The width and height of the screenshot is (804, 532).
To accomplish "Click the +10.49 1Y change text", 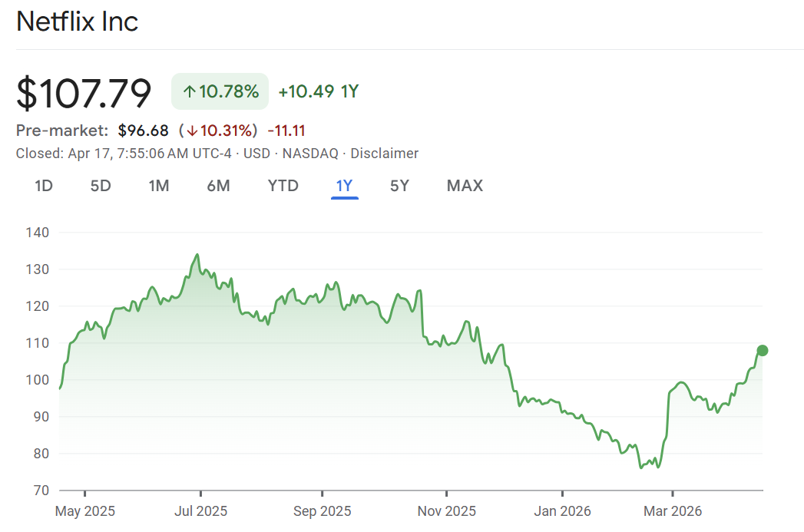I will tap(318, 92).
